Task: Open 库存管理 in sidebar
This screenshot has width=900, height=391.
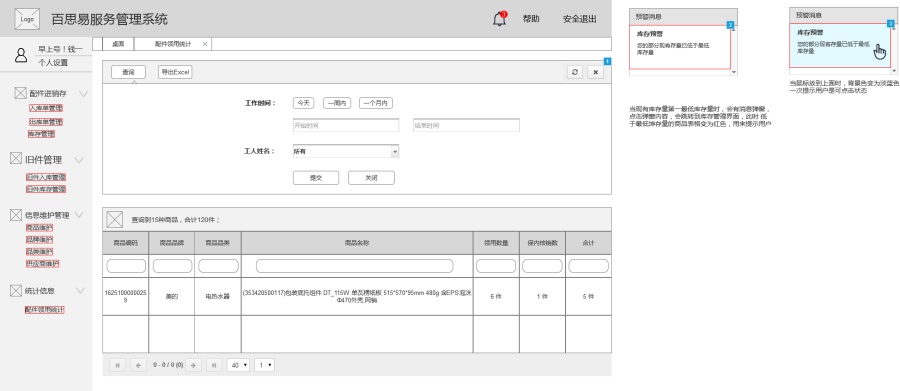Action: (x=41, y=134)
